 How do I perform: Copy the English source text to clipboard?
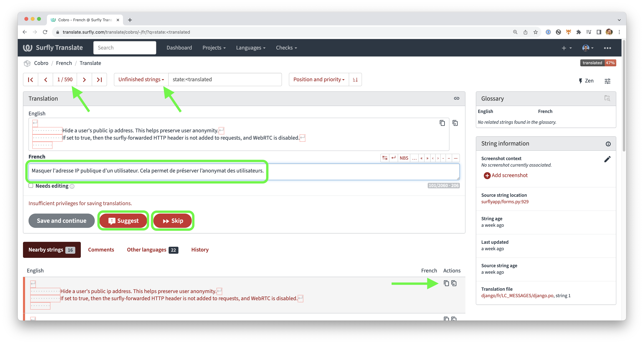tap(442, 123)
